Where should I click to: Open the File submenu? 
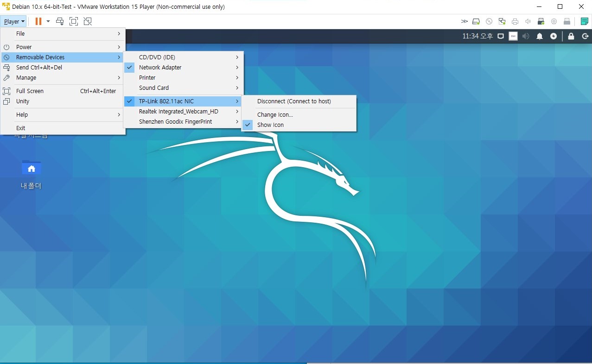point(63,34)
